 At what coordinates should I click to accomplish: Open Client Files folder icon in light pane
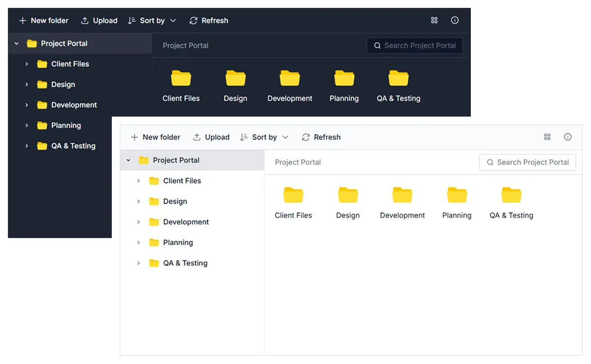click(294, 195)
